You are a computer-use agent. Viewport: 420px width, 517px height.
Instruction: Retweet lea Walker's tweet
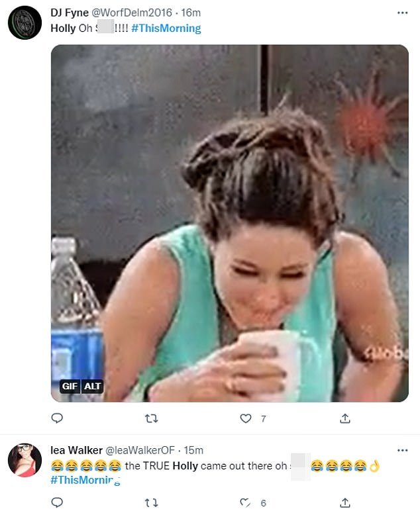coord(152,503)
